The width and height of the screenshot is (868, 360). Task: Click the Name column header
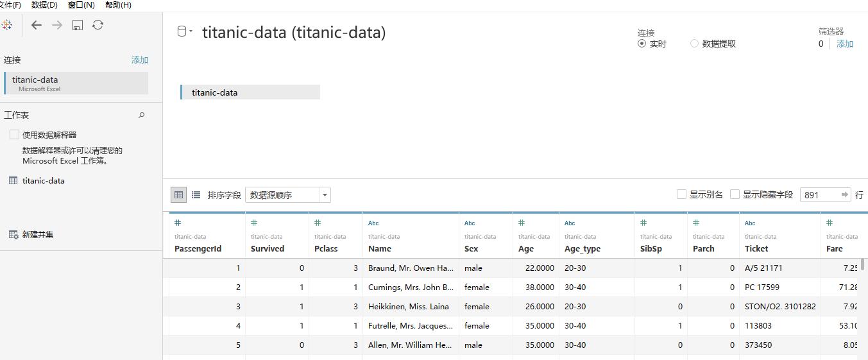(x=380, y=248)
